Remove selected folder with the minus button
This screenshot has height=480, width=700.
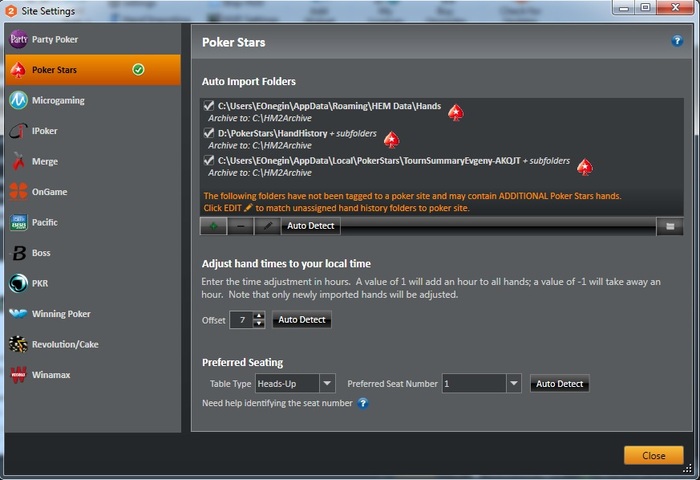[x=240, y=226]
